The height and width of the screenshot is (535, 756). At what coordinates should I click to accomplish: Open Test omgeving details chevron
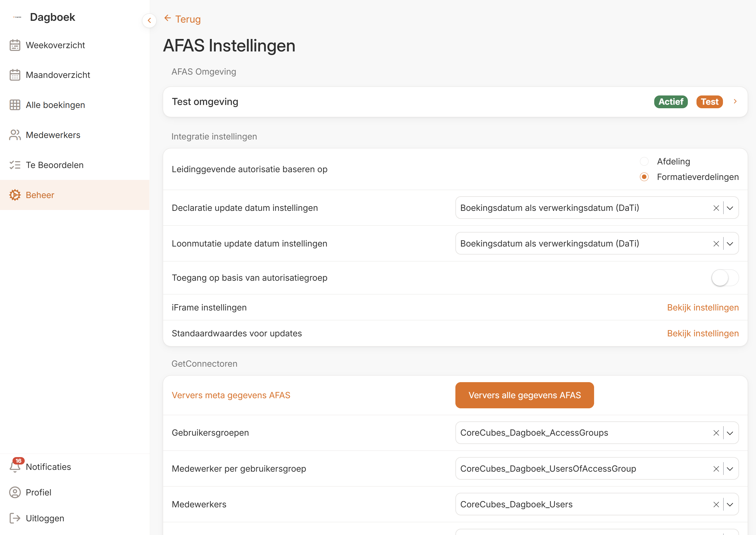735,101
